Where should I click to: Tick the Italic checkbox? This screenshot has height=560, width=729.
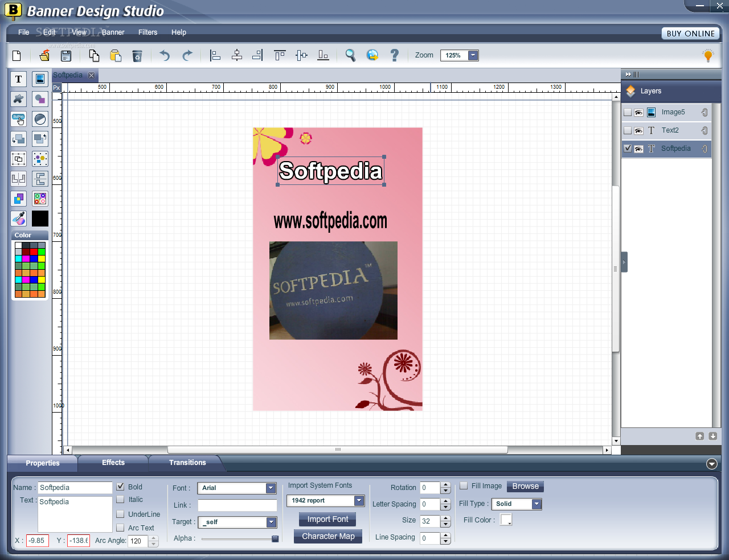(120, 500)
